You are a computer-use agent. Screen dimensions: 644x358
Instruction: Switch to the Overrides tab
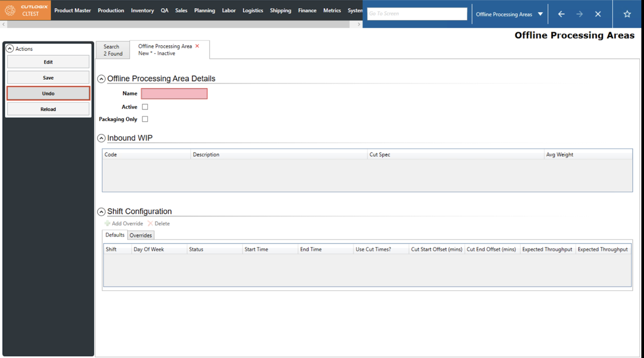[x=141, y=235]
